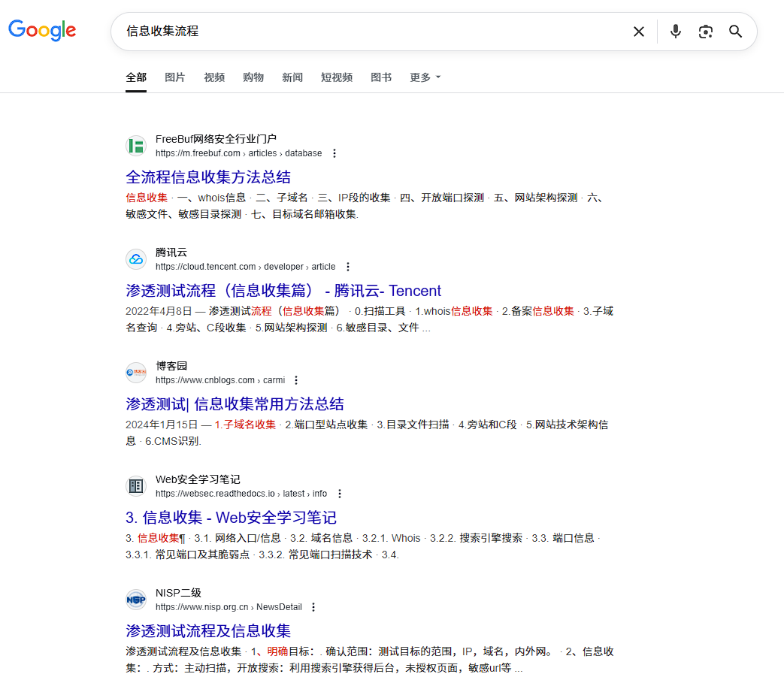Click FreeBuf site favicon
Viewport: 784px width, 677px height.
point(136,146)
